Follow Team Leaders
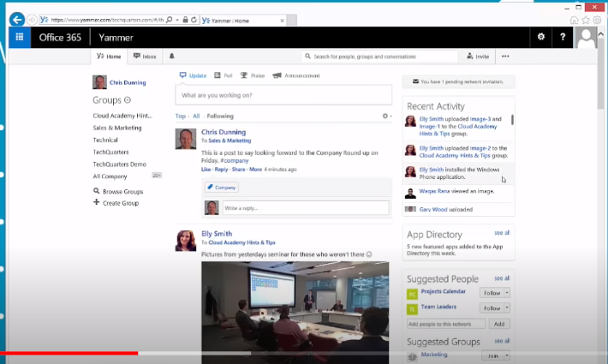This screenshot has height=364, width=608. pos(492,307)
